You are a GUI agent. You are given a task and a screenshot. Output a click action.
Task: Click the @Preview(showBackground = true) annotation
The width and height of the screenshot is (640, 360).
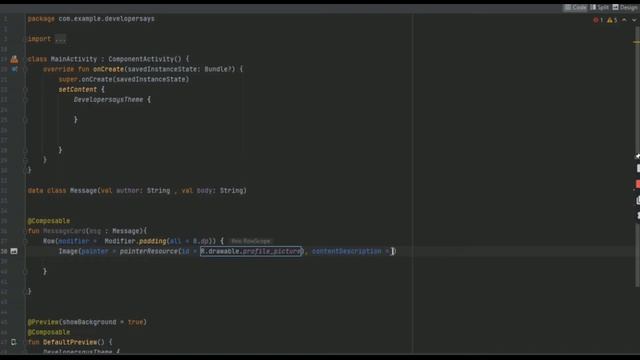[x=87, y=322]
